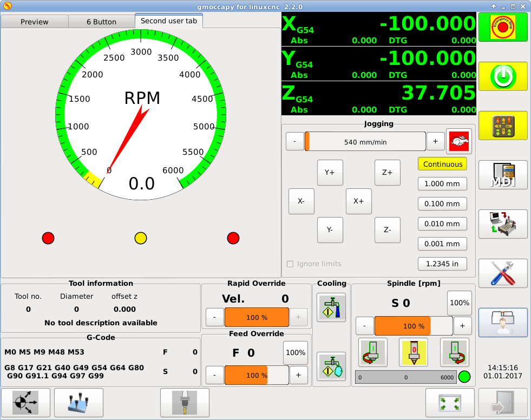
Task: Reset spindle override with the 100% button
Action: coord(459,303)
